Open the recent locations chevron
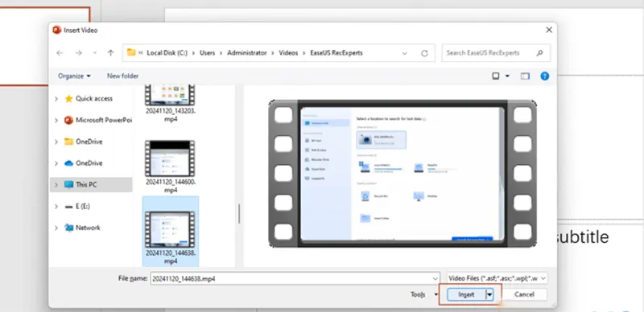644x312 pixels. [x=95, y=53]
